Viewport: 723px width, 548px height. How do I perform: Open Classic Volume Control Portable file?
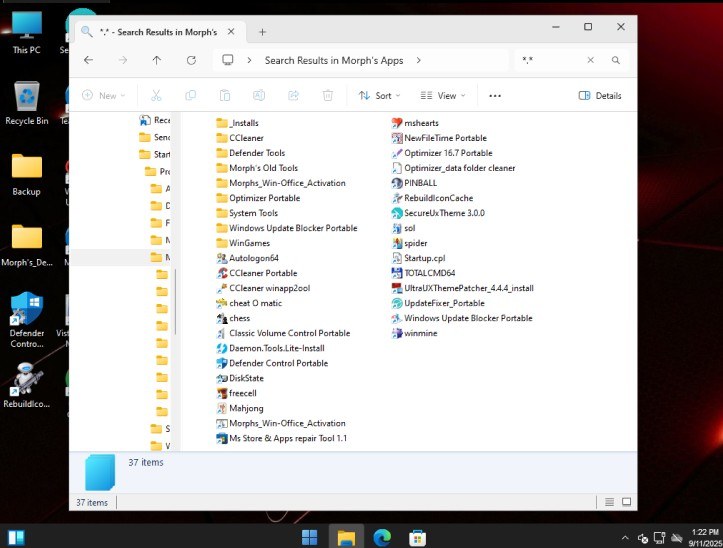point(284,333)
